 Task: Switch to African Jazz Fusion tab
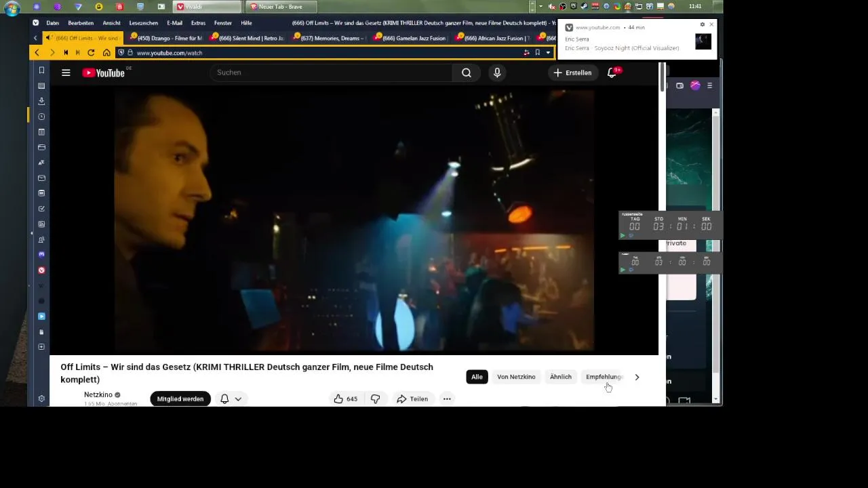(493, 38)
